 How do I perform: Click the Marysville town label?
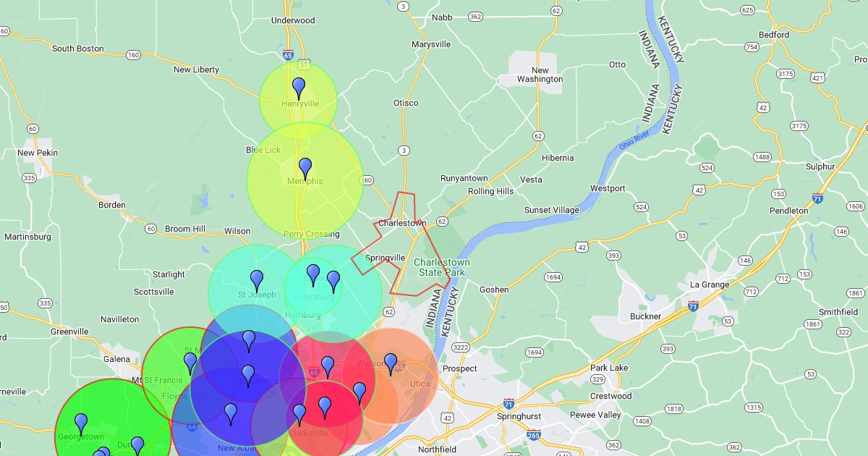431,44
